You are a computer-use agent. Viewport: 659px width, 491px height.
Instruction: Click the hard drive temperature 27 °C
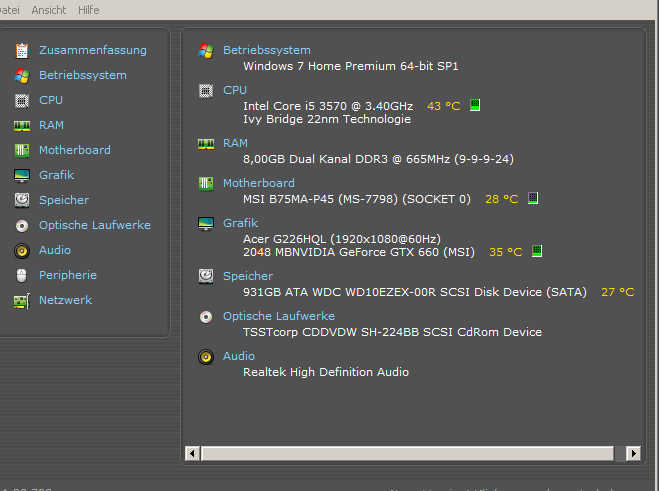(617, 292)
